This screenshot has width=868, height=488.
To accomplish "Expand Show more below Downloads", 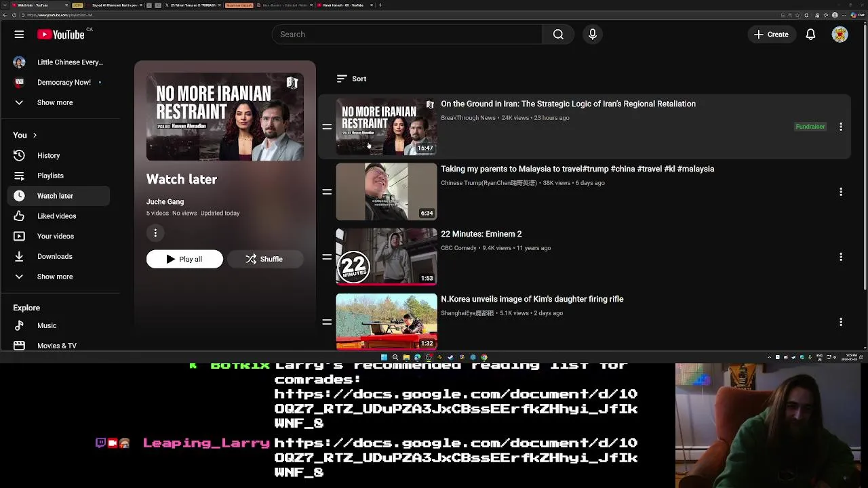I will click(55, 277).
